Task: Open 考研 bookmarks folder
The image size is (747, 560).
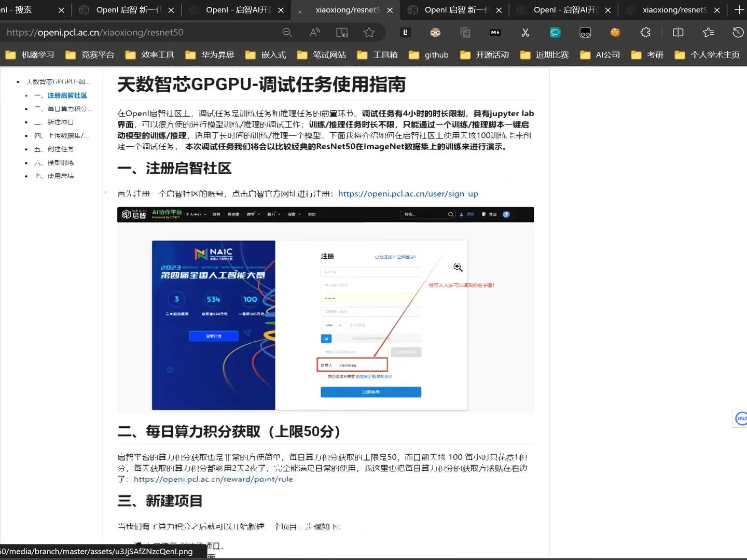Action: pyautogui.click(x=647, y=54)
